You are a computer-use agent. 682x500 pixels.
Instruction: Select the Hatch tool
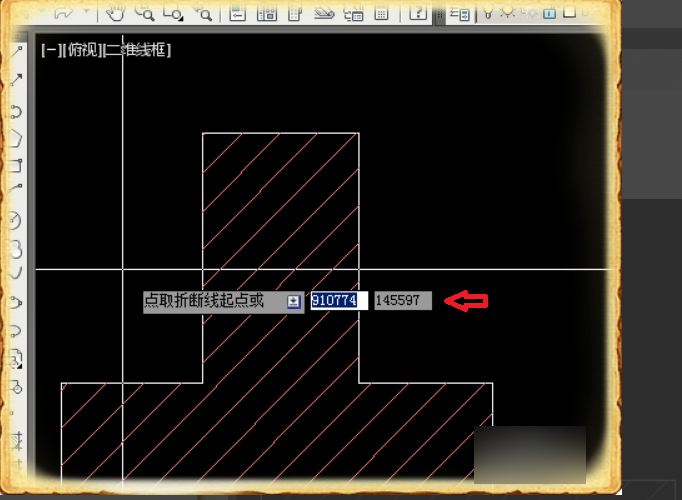click(x=17, y=440)
